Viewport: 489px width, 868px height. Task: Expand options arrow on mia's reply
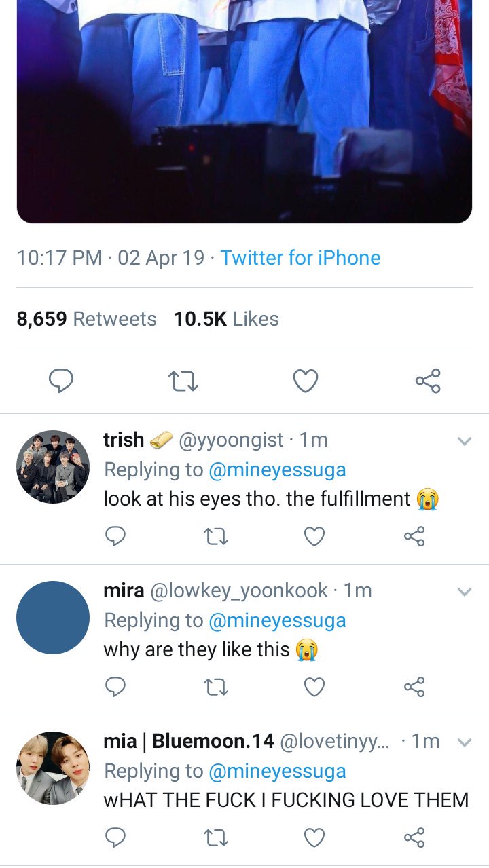pyautogui.click(x=465, y=742)
